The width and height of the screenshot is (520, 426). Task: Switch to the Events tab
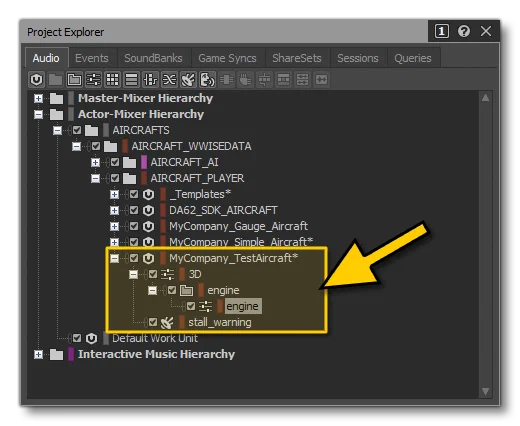(x=92, y=58)
